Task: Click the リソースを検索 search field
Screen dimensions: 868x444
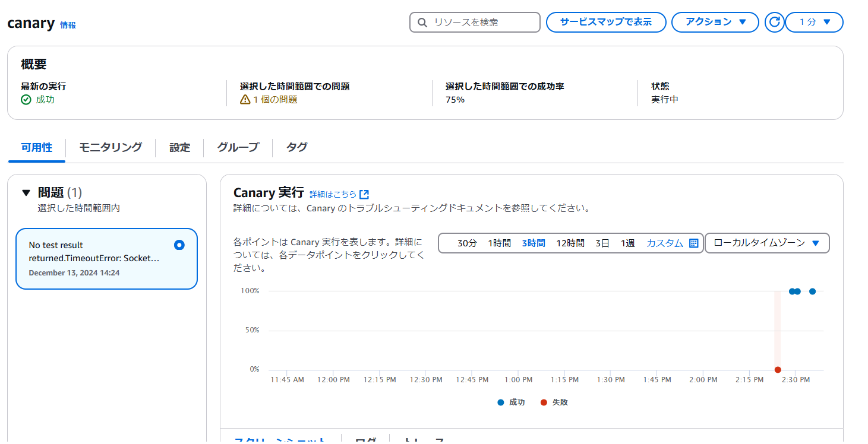Action: (x=475, y=23)
